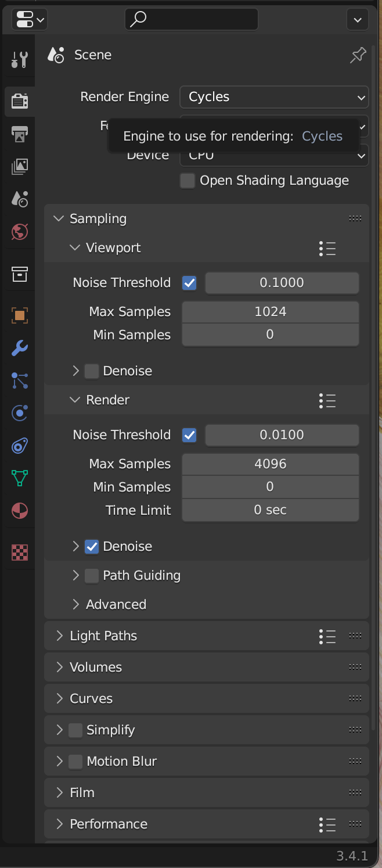Open Light Paths presets list icon
The height and width of the screenshot is (868, 382).
[327, 637]
